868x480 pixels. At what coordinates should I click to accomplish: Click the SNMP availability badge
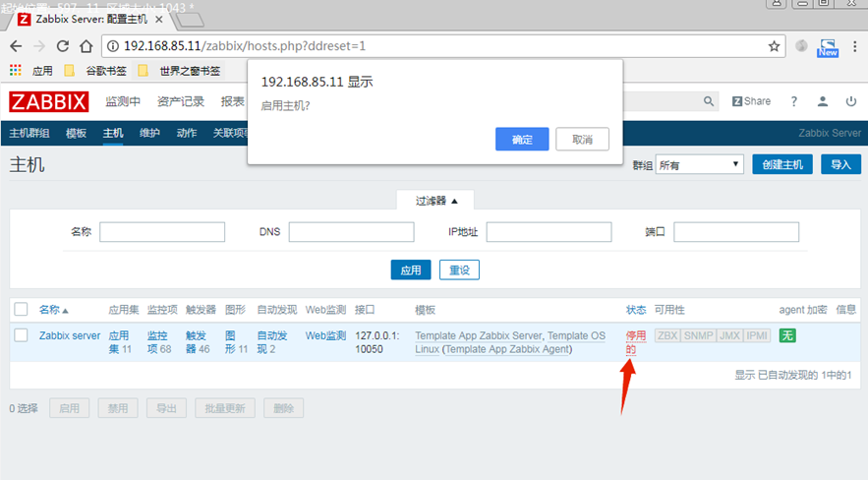click(x=699, y=335)
